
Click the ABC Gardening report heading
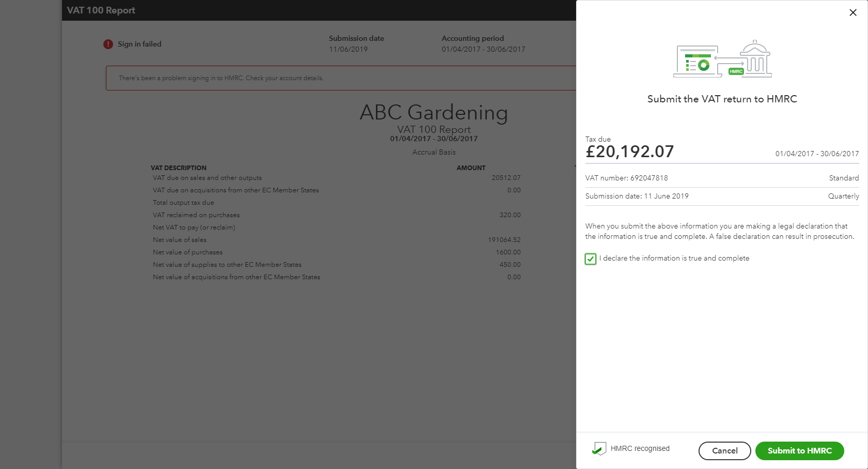434,112
